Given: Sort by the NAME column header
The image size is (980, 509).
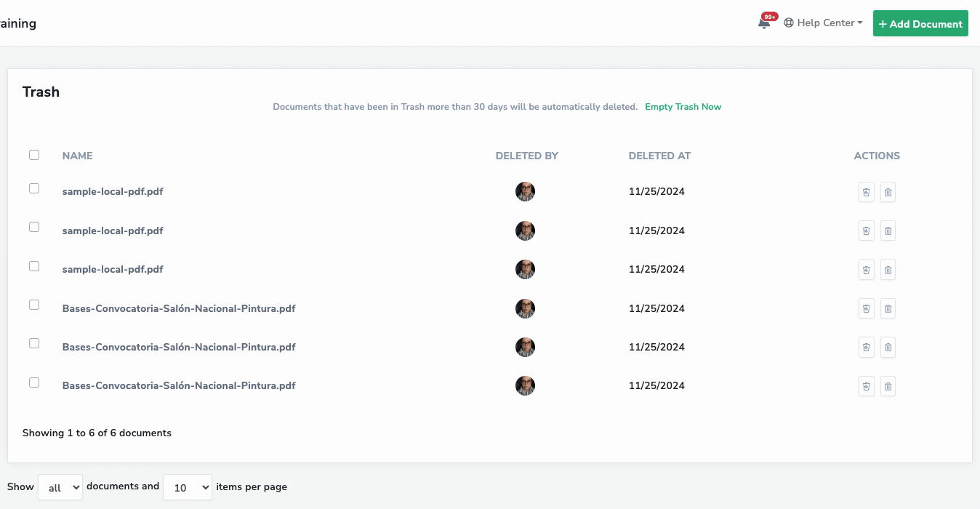Looking at the screenshot, I should (x=77, y=156).
